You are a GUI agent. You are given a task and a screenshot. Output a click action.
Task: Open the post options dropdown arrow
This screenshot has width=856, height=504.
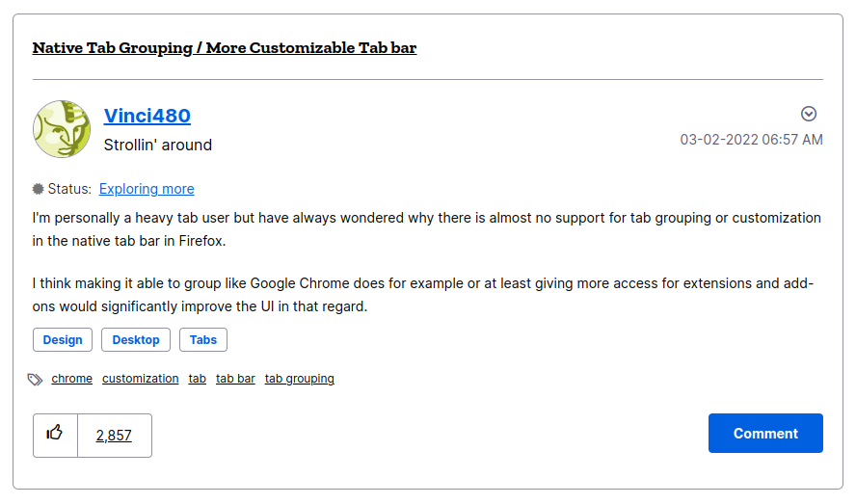[809, 114]
